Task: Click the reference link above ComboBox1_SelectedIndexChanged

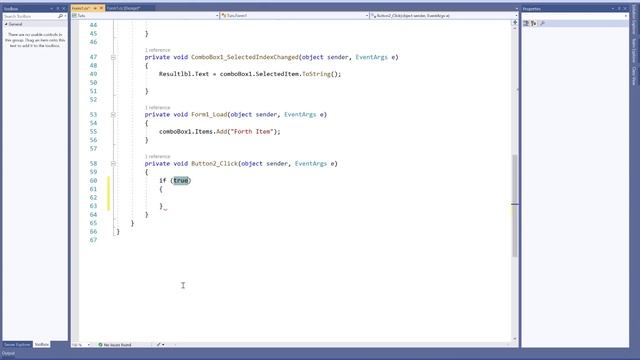Action: [x=157, y=50]
